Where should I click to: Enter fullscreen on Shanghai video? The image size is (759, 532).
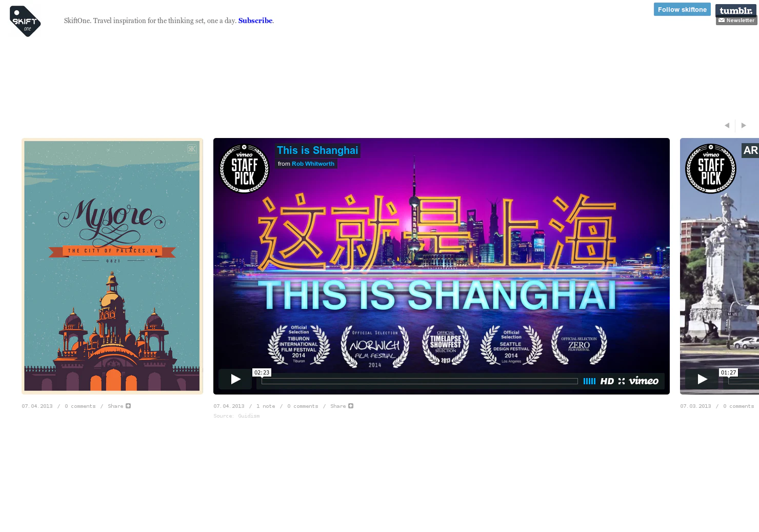pyautogui.click(x=622, y=381)
